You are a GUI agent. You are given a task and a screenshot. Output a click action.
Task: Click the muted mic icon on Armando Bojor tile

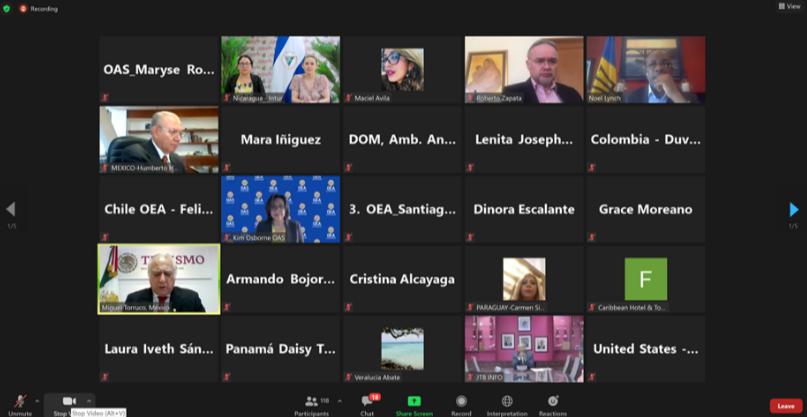227,307
